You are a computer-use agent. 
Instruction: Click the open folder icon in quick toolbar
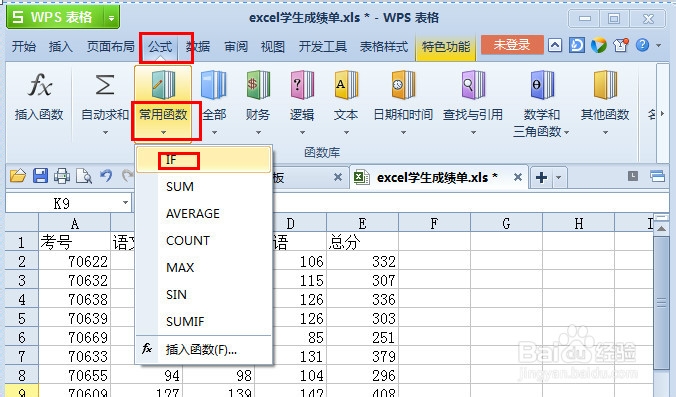[x=18, y=176]
